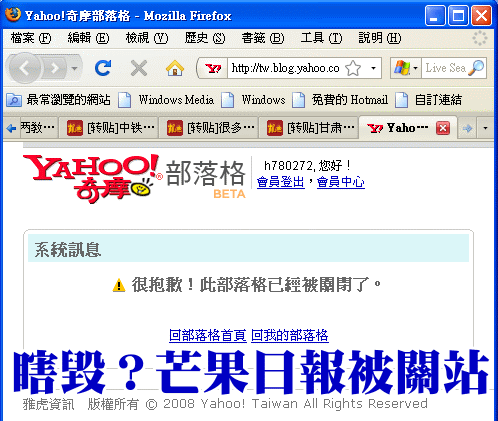
Task: Bookmark this page with the star icon
Action: click(353, 68)
